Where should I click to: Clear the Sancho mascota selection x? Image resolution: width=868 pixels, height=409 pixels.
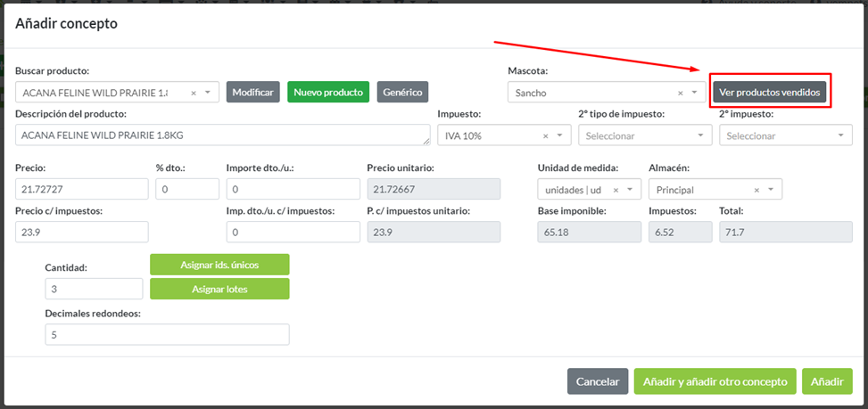[680, 93]
